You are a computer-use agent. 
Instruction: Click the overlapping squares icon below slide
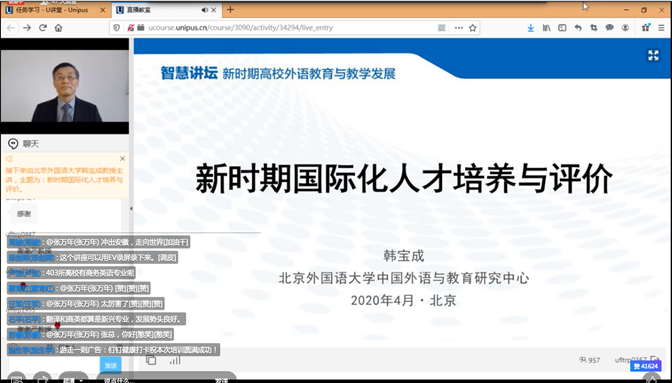[x=151, y=360]
